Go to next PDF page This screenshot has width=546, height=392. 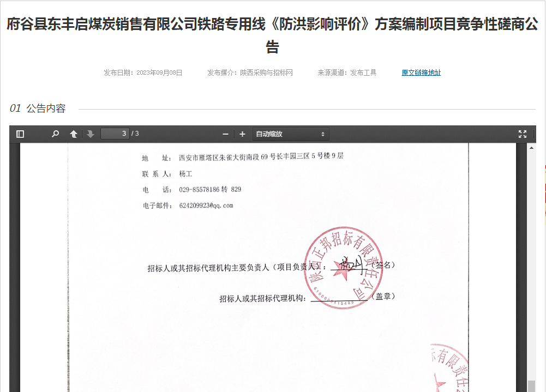pyautogui.click(x=91, y=134)
